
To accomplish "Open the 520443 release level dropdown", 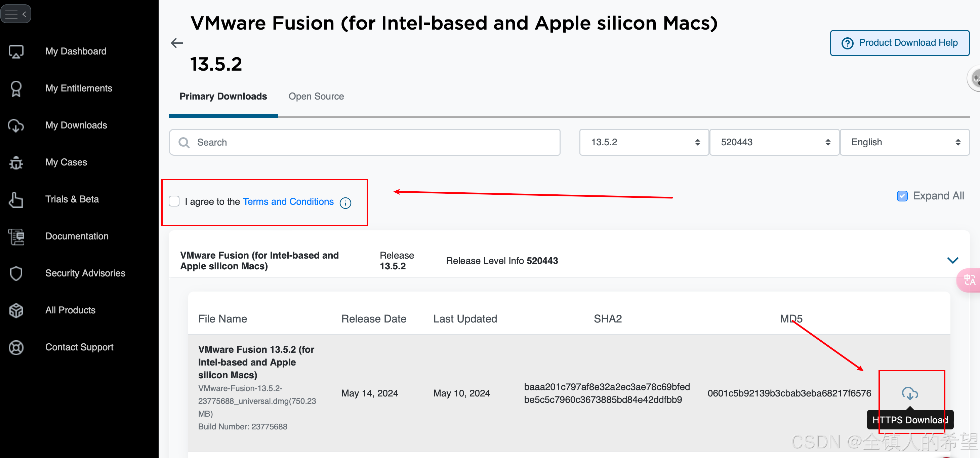I will pos(774,142).
